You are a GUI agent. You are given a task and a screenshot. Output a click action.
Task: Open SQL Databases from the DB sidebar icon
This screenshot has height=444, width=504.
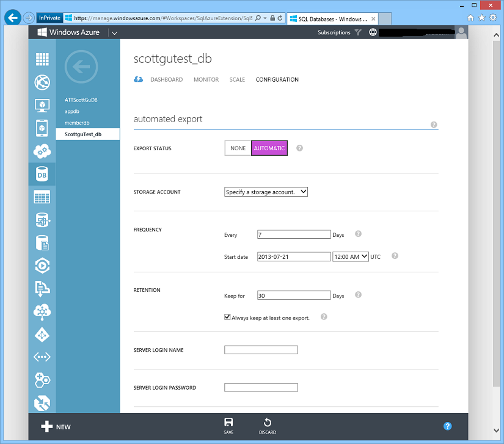42,175
